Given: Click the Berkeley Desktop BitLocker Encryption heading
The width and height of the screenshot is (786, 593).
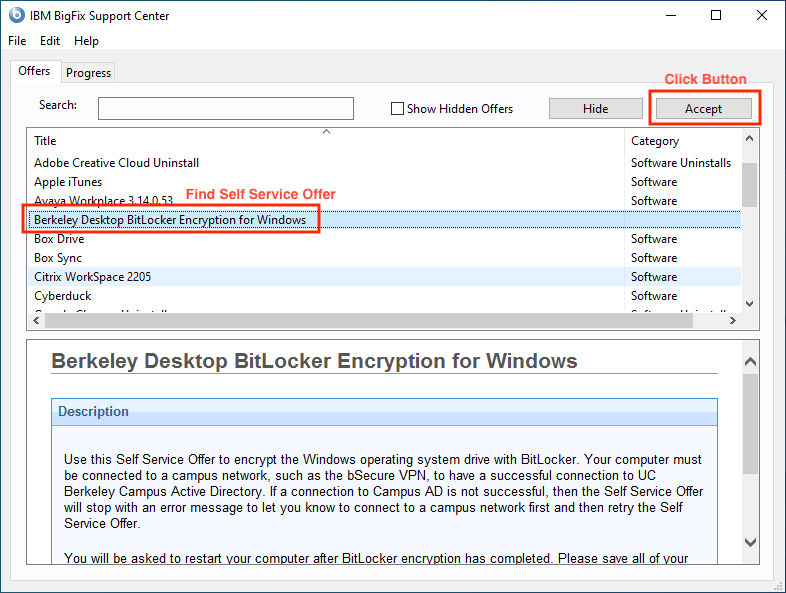Looking at the screenshot, I should pos(314,361).
